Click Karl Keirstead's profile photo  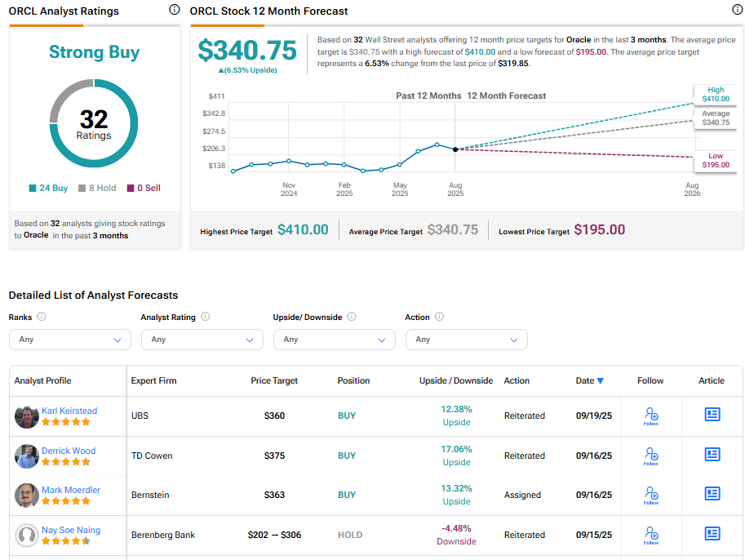(27, 416)
